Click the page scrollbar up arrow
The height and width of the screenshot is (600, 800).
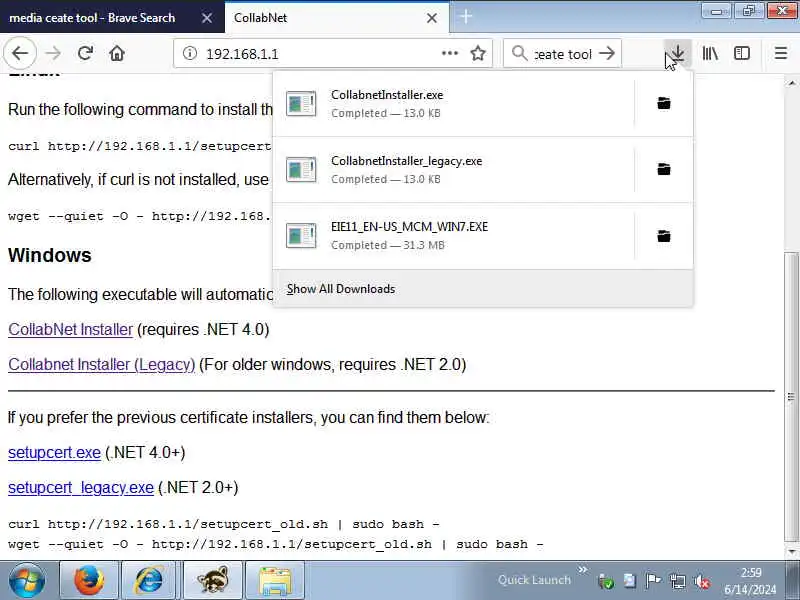pos(791,82)
